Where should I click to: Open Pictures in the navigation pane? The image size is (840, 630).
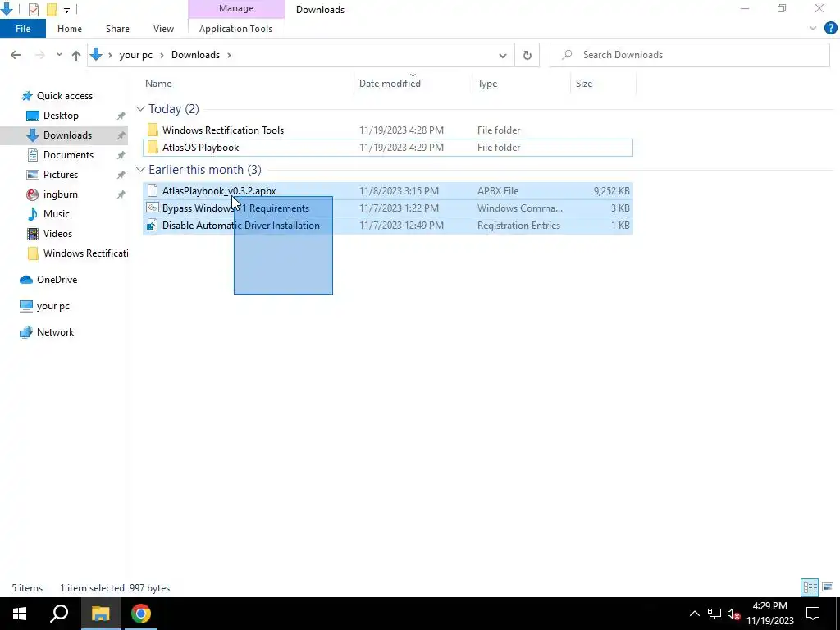point(61,175)
